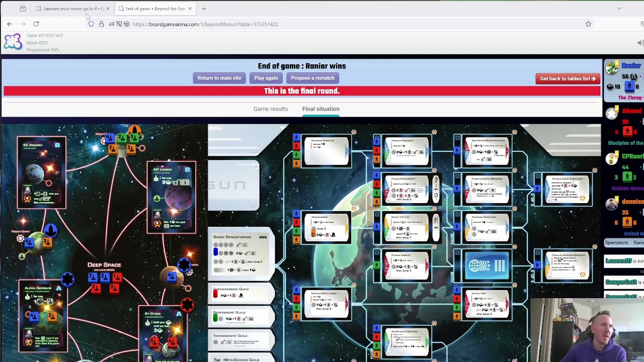Click the blue spiky marker by Alpha Centauri
This screenshot has width=644, height=362.
click(67, 279)
